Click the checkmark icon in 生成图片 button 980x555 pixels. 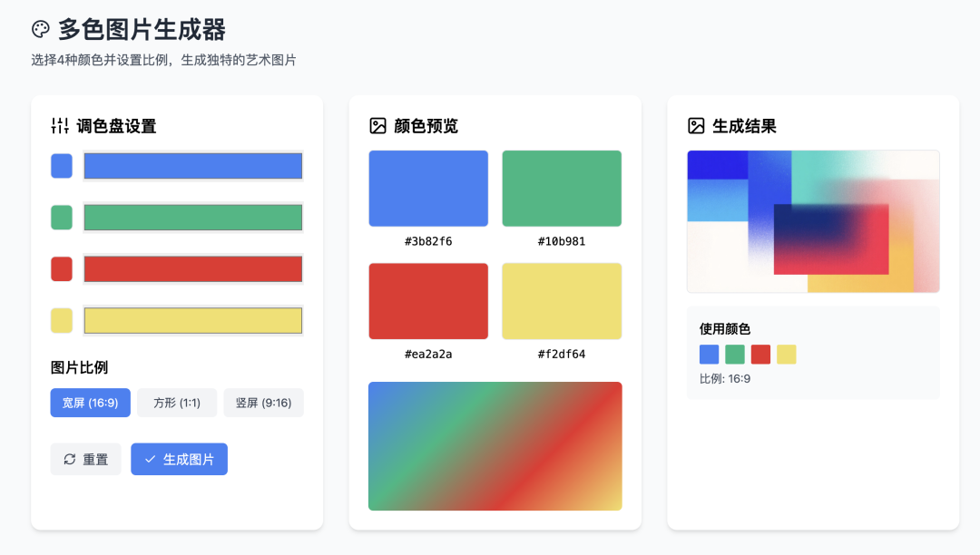point(150,460)
